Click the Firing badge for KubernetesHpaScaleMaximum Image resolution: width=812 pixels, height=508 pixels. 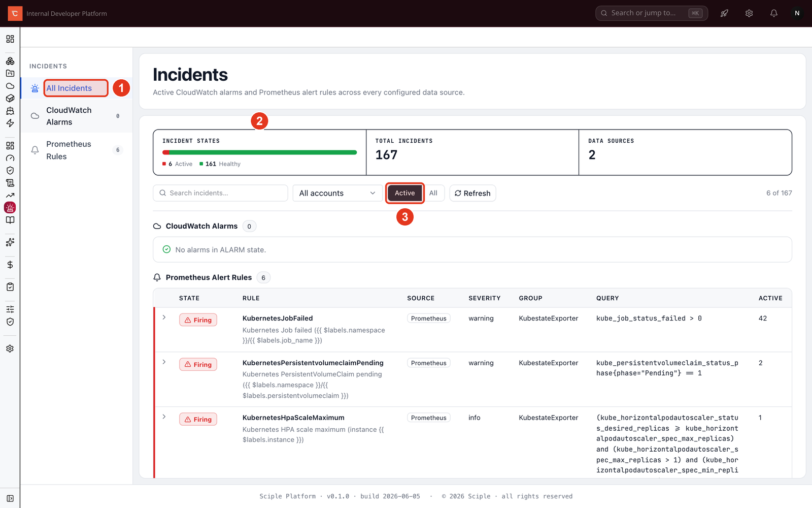pyautogui.click(x=198, y=420)
